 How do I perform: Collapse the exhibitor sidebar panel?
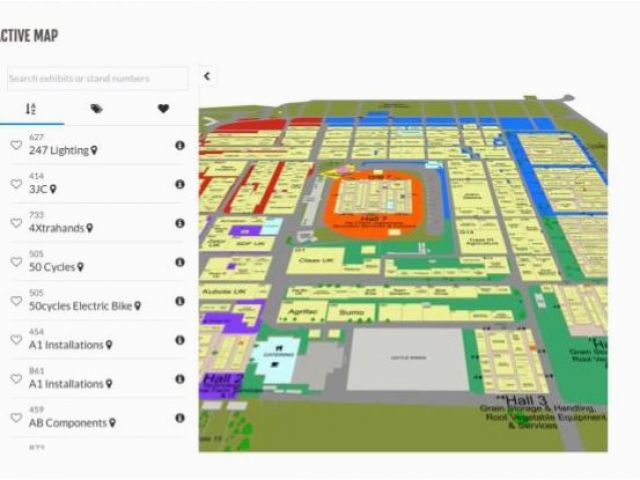[207, 76]
